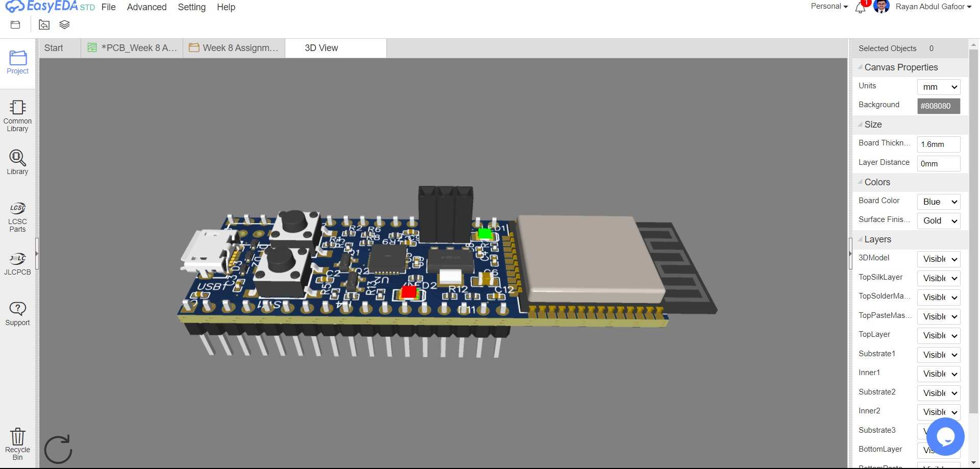Open the Board Color dropdown
980x469 pixels.
click(x=938, y=202)
